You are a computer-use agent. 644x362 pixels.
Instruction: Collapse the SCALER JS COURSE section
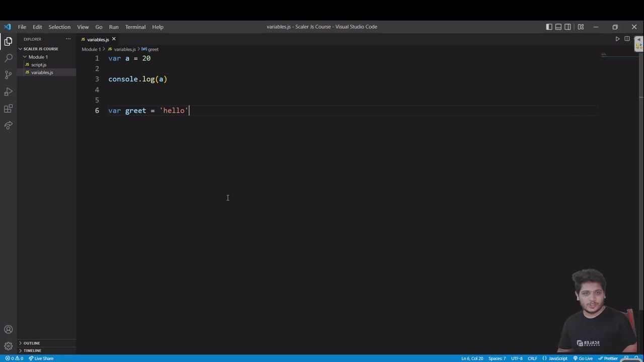pyautogui.click(x=47, y=49)
